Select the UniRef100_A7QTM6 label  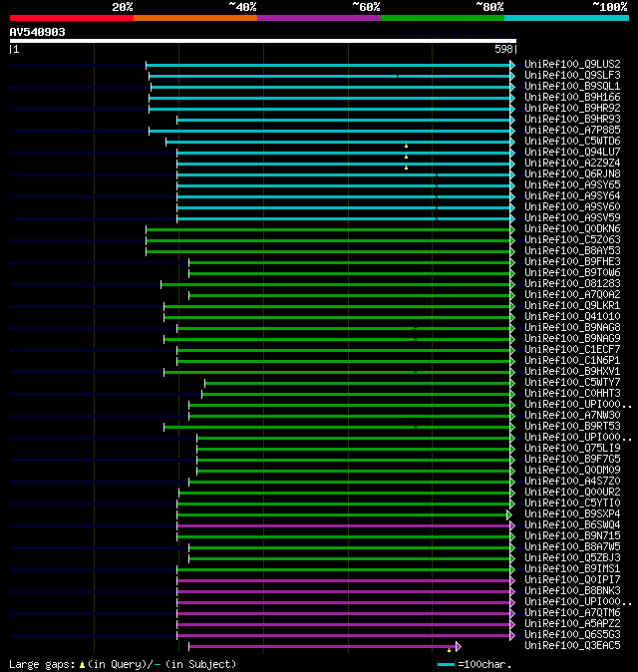coord(572,613)
